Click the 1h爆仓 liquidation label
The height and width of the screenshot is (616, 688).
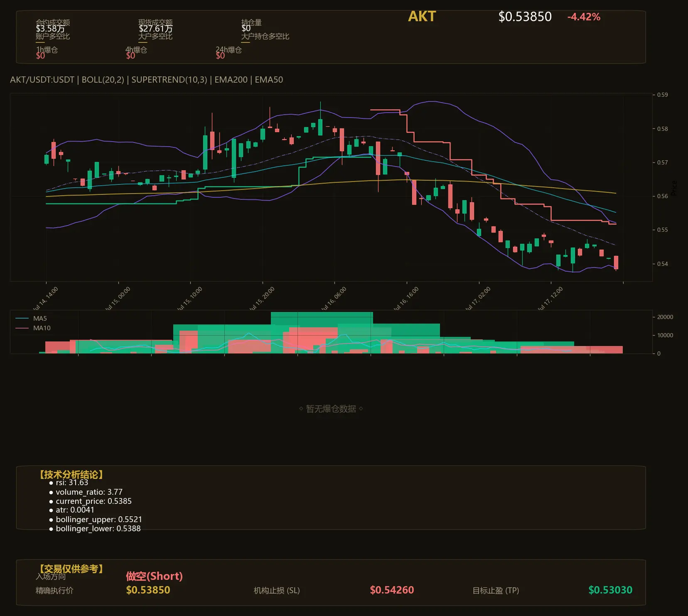tap(47, 50)
